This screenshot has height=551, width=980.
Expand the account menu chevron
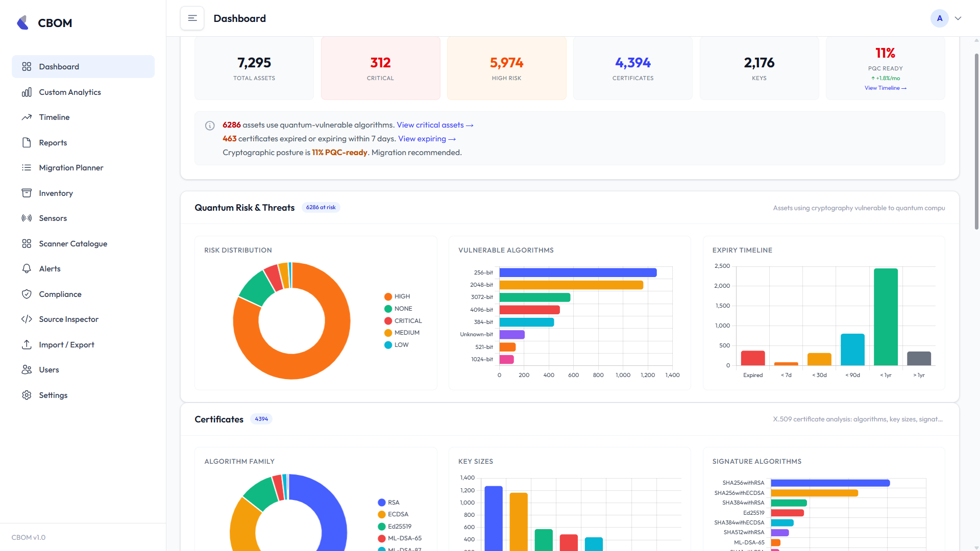958,18
